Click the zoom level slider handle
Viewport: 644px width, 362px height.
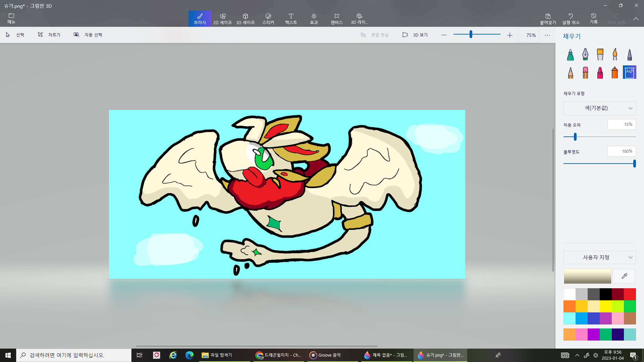pyautogui.click(x=471, y=34)
